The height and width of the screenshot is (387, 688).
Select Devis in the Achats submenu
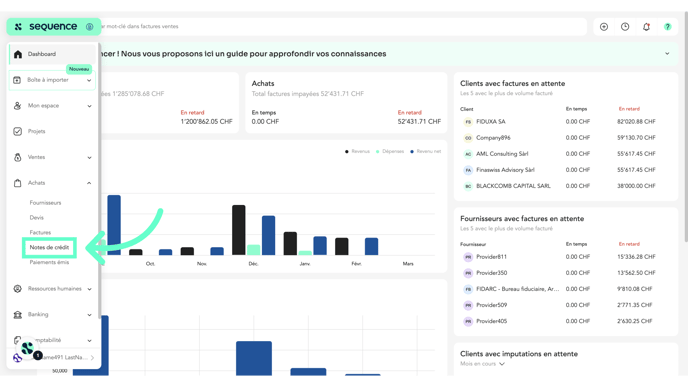pos(36,218)
